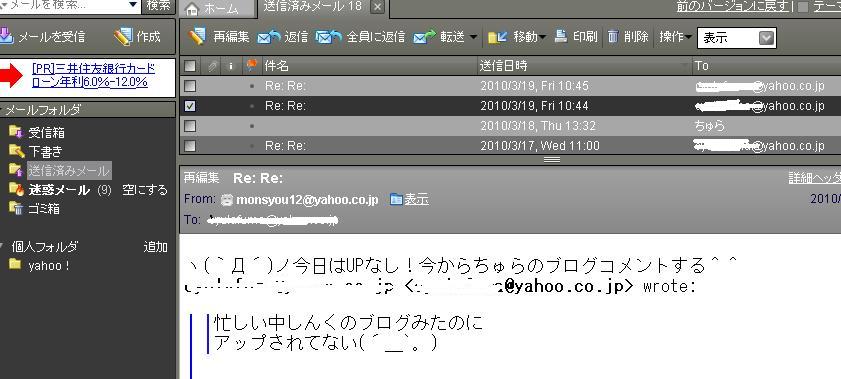Screen dimensions: 841x379
Task: Click the 送信済みメール folder icon
Action: pos(16,170)
